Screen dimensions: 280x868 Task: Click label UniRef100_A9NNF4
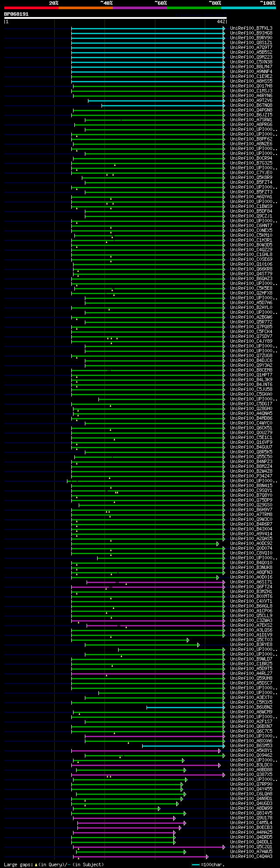tap(251, 72)
